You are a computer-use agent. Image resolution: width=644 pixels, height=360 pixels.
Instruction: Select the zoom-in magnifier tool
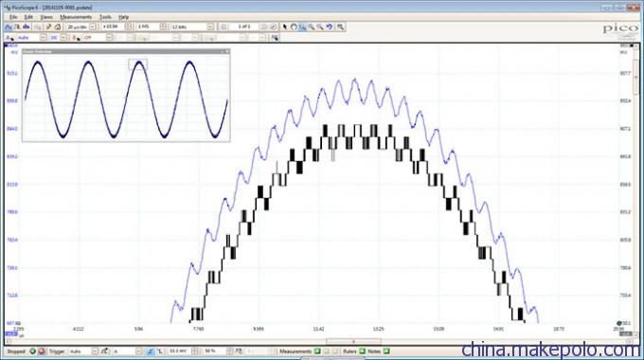pos(312,27)
